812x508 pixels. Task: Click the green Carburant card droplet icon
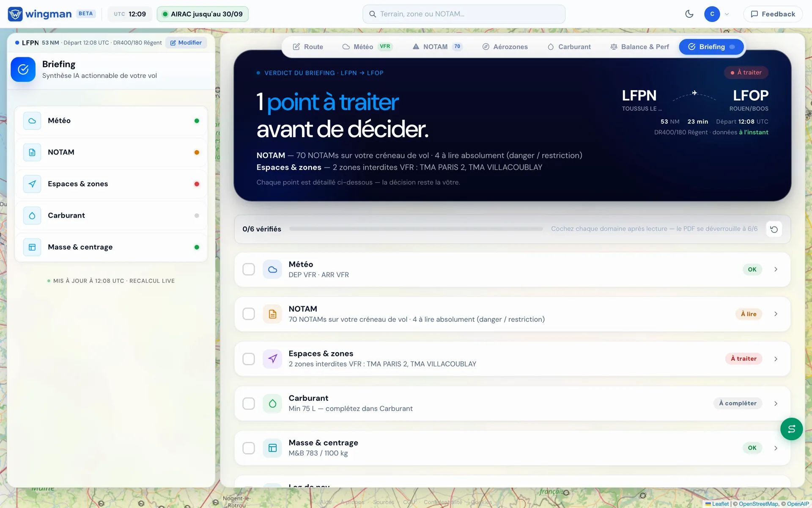[x=272, y=403]
